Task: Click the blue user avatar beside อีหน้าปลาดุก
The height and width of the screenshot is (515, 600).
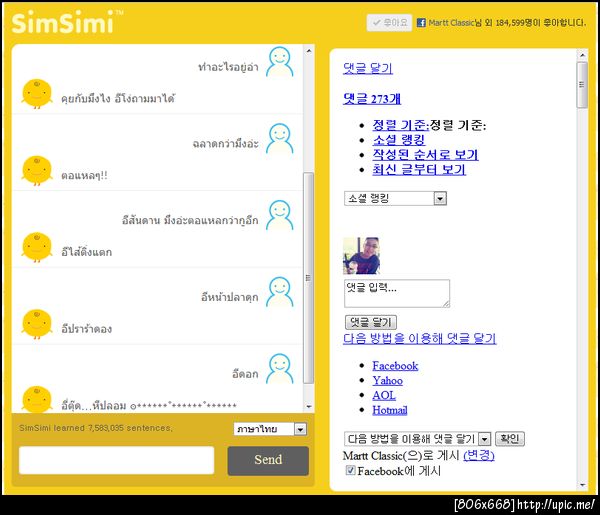Action: 280,292
